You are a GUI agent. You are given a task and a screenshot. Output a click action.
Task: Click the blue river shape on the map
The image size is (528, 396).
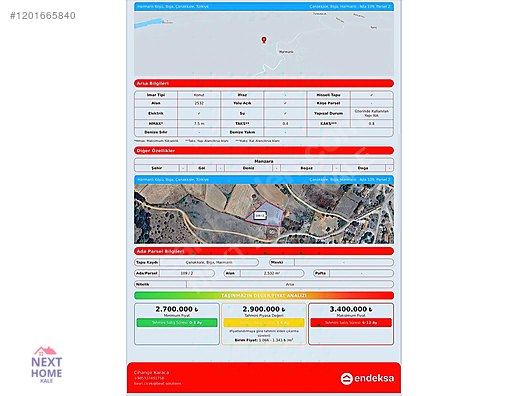(x=148, y=23)
